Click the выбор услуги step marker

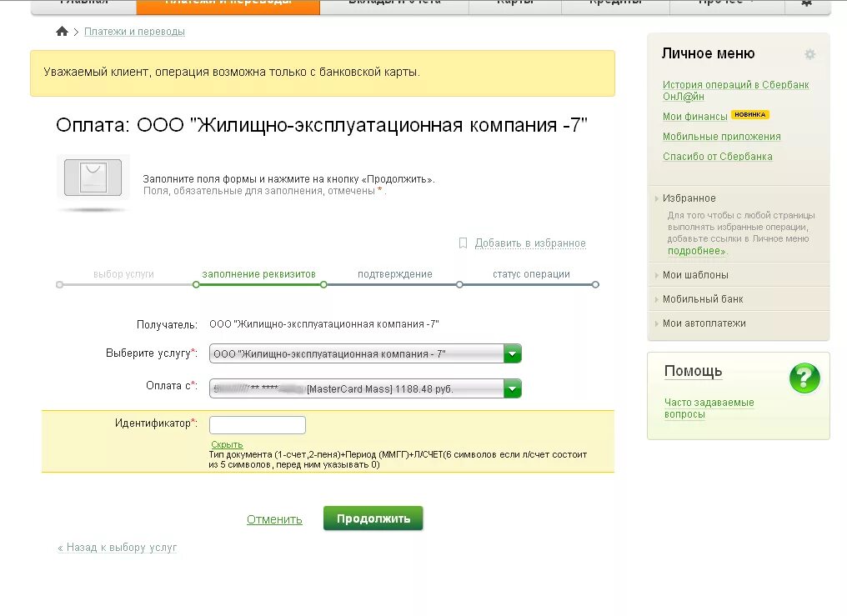pos(59,284)
